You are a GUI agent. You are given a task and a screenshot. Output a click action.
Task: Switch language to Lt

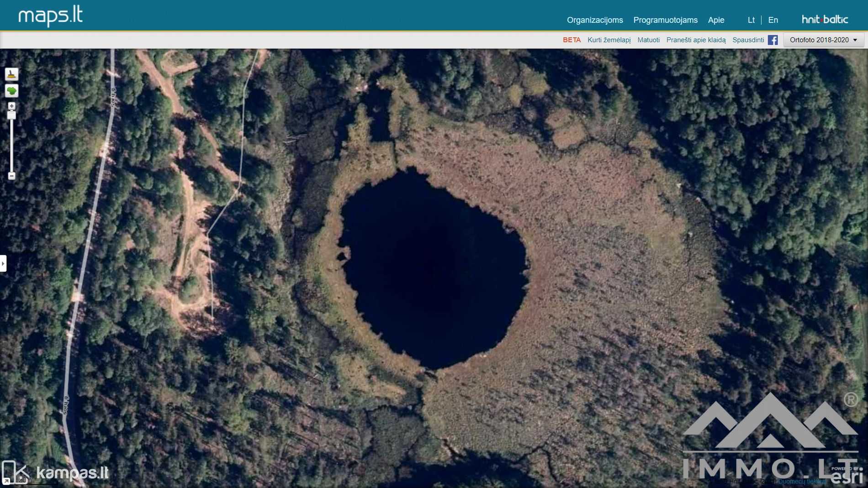751,20
